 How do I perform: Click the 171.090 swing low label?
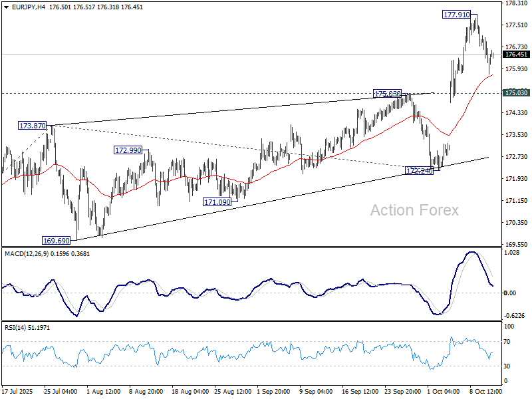coord(217,201)
